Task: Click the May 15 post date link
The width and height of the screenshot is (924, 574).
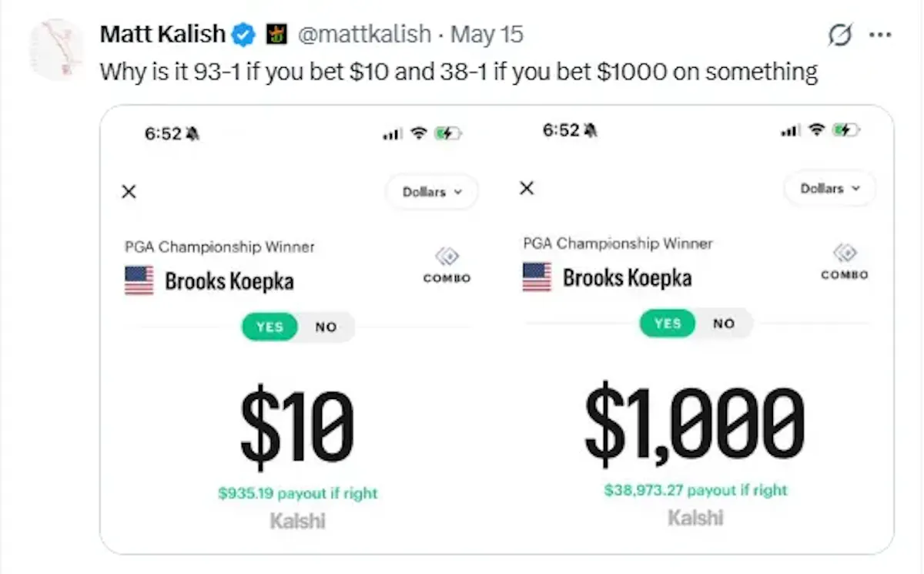Action: 487,35
